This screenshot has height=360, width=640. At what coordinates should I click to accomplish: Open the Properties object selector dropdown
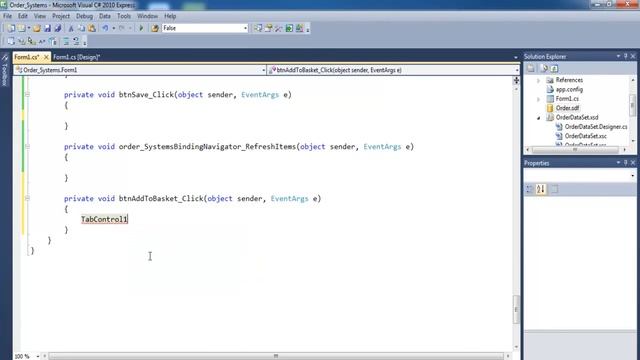633,176
